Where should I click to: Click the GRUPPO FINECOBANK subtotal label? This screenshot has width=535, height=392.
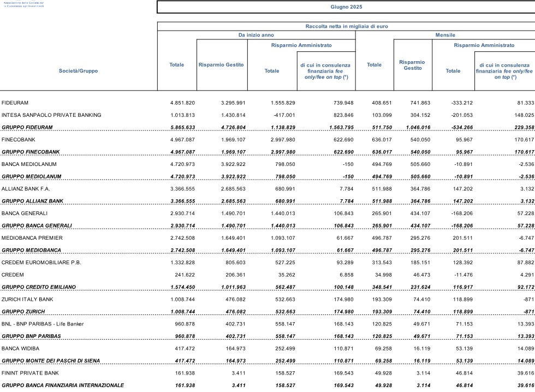pos(31,152)
